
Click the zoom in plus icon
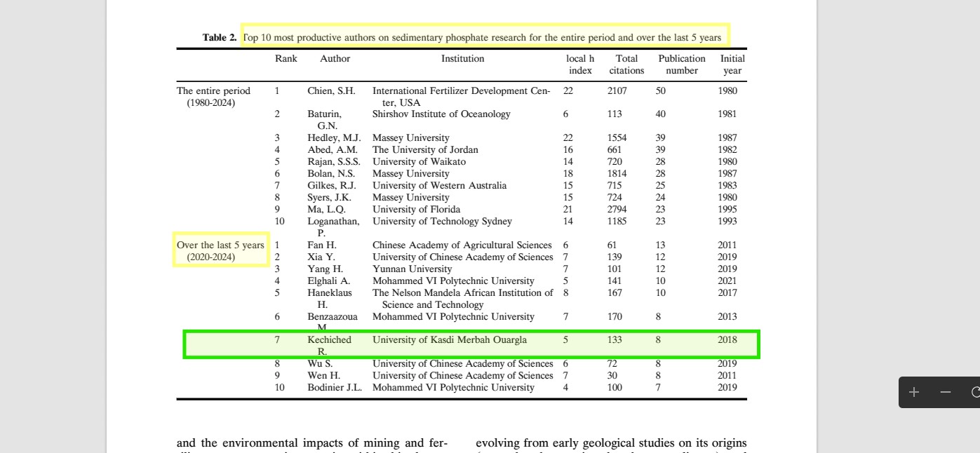913,393
